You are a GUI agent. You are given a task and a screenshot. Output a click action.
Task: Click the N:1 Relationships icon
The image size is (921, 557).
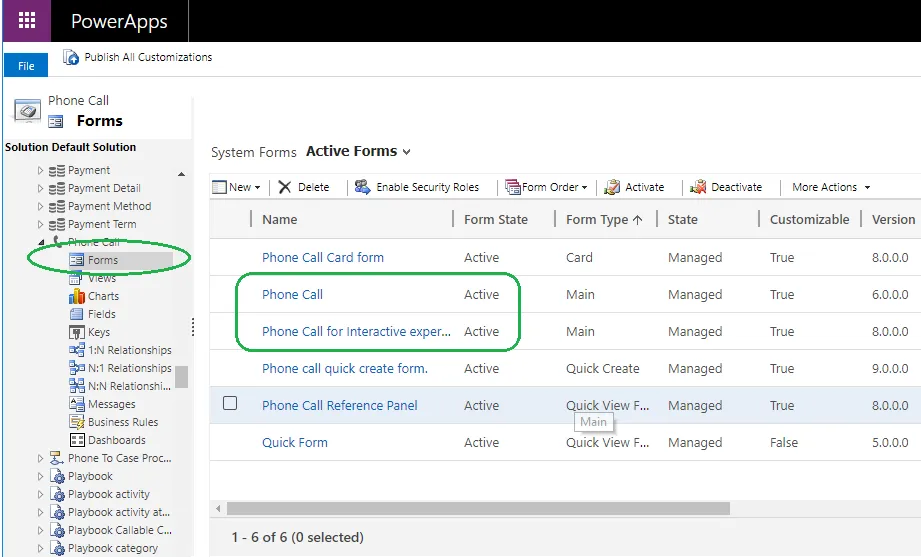76,368
